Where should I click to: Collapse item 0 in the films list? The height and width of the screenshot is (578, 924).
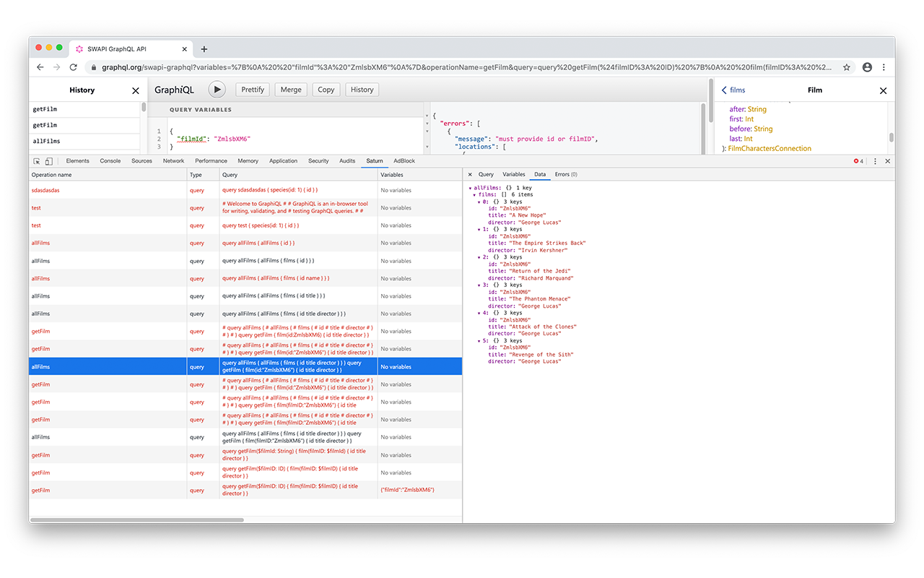pyautogui.click(x=479, y=202)
